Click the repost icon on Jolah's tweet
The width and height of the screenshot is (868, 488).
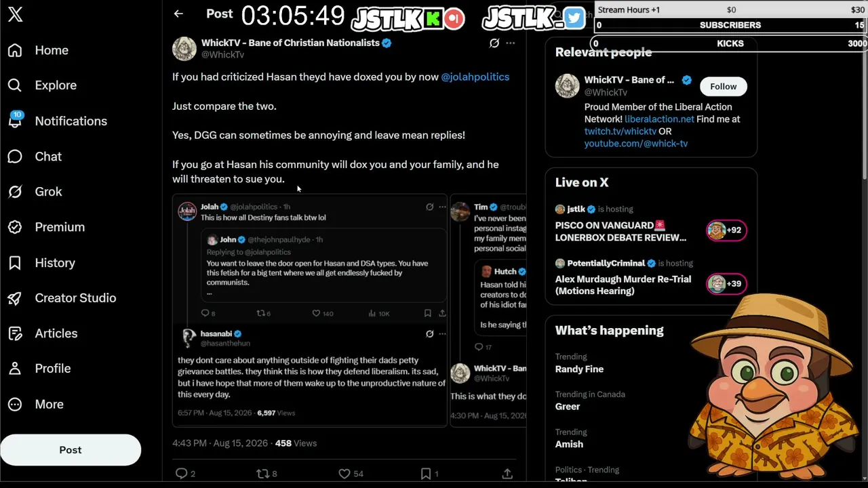click(x=260, y=313)
